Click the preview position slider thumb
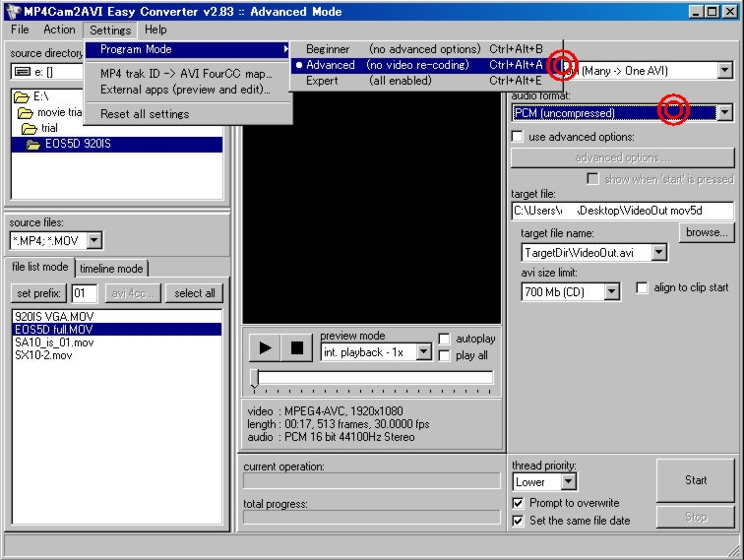The image size is (744, 560). (x=255, y=379)
